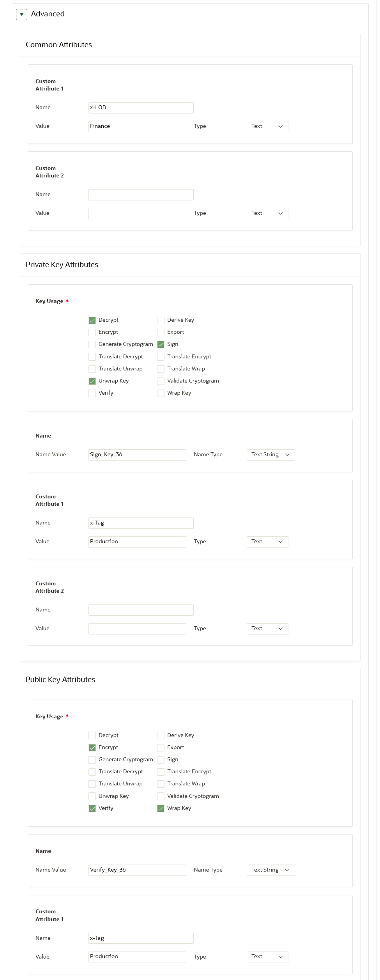This screenshot has height=980, width=380.
Task: Open Type dropdown for Common Custom Attribute 2
Action: 267,213
